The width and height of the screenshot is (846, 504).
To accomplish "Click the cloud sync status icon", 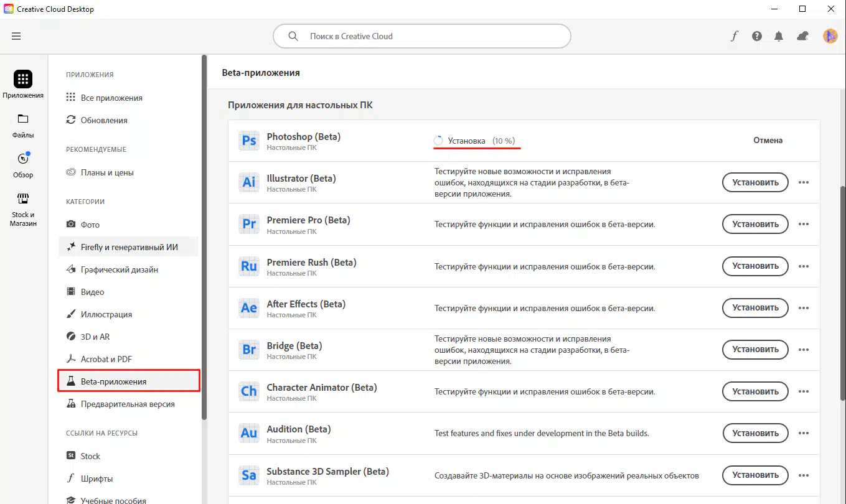I will pos(804,36).
